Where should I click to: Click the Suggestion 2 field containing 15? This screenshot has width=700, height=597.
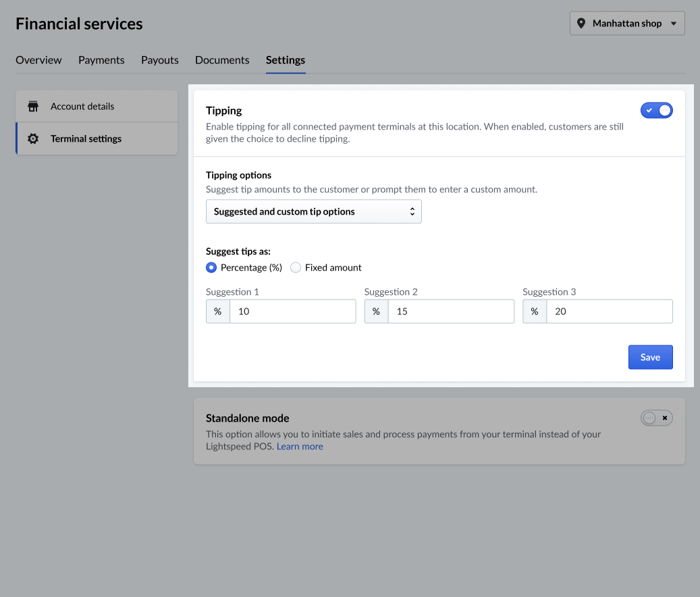pos(452,312)
